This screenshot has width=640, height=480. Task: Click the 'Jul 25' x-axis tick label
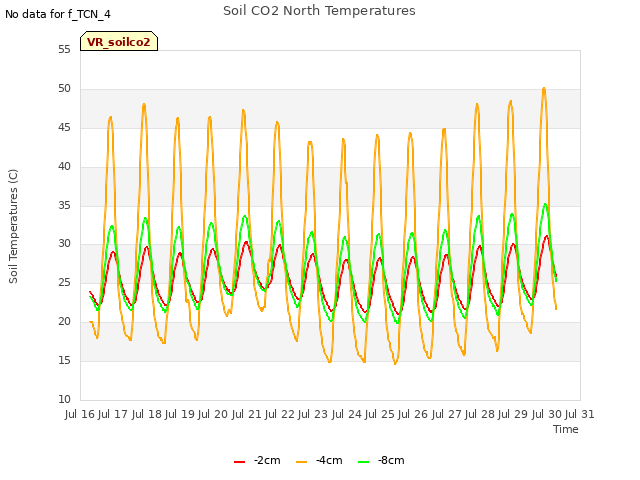(380, 414)
